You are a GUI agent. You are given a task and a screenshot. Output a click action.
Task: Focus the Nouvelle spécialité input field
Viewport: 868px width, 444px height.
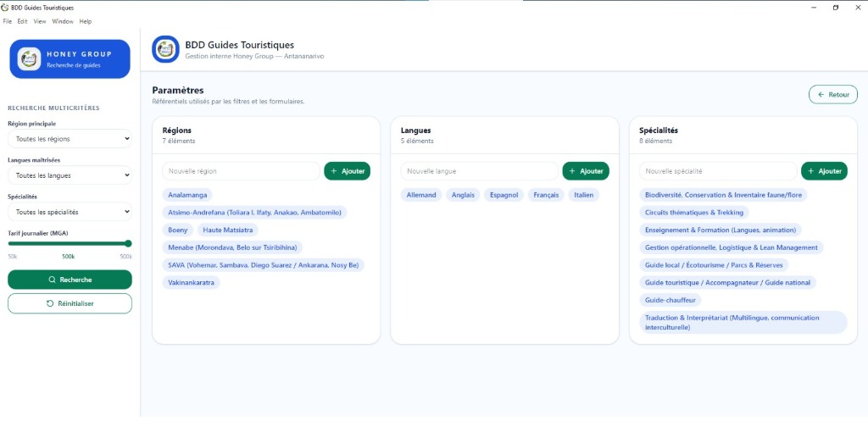tap(718, 171)
